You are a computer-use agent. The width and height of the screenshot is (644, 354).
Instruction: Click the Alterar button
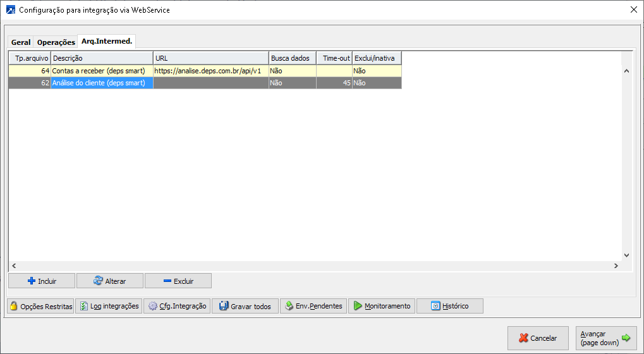[110, 281]
